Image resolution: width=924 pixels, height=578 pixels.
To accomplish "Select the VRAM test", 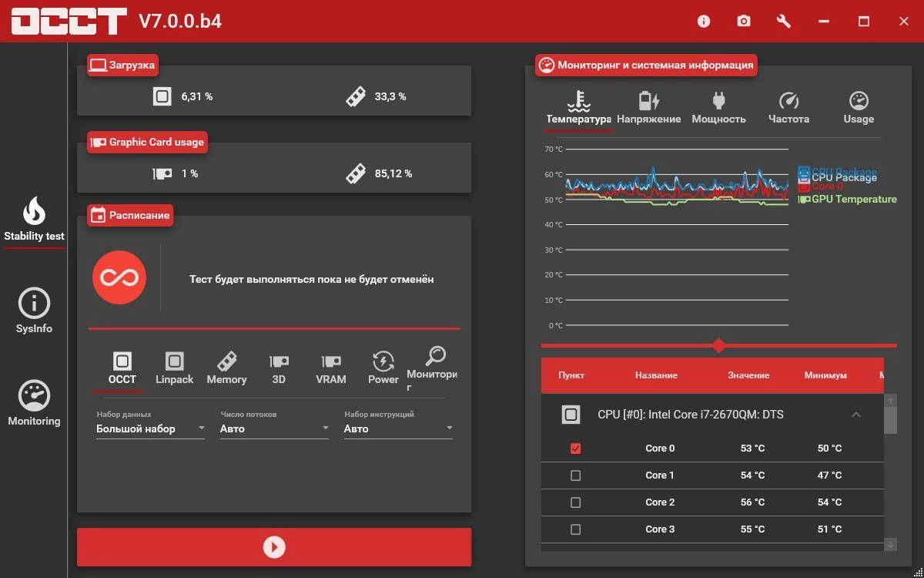I will coord(331,368).
